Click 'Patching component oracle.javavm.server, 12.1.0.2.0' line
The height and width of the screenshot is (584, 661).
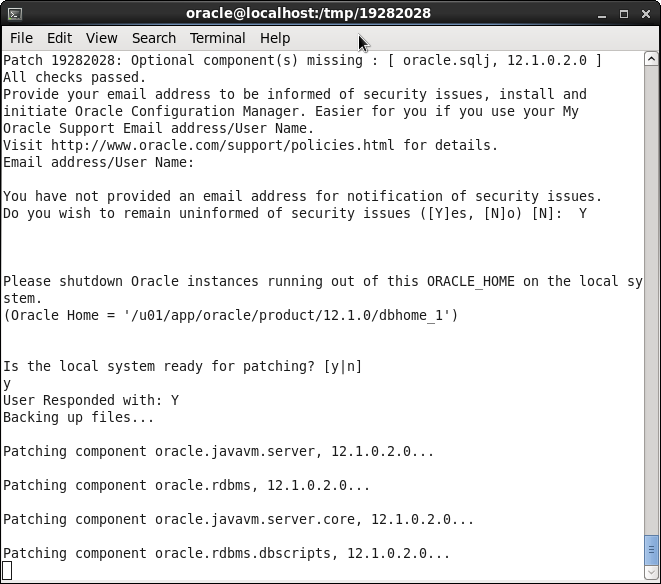coord(218,451)
